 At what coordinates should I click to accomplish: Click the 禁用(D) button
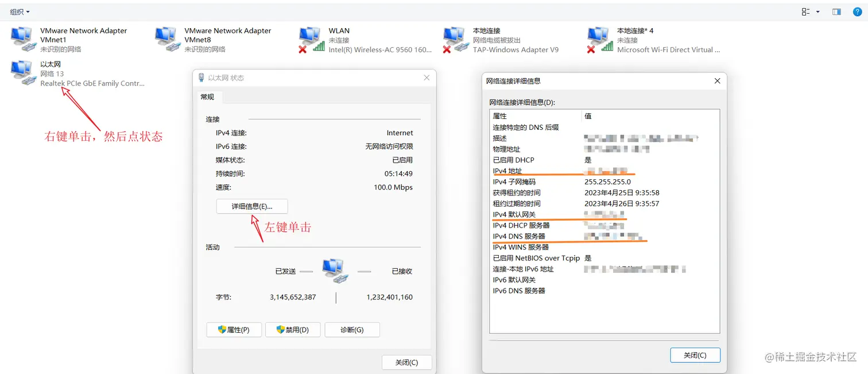click(x=293, y=330)
